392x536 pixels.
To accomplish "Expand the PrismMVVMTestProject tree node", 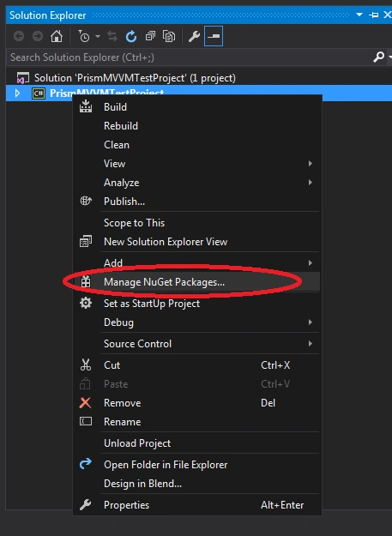I will pos(17,93).
